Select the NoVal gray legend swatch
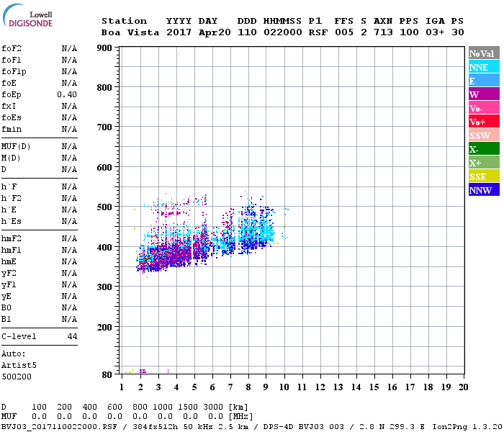This screenshot has width=504, height=432. (484, 53)
